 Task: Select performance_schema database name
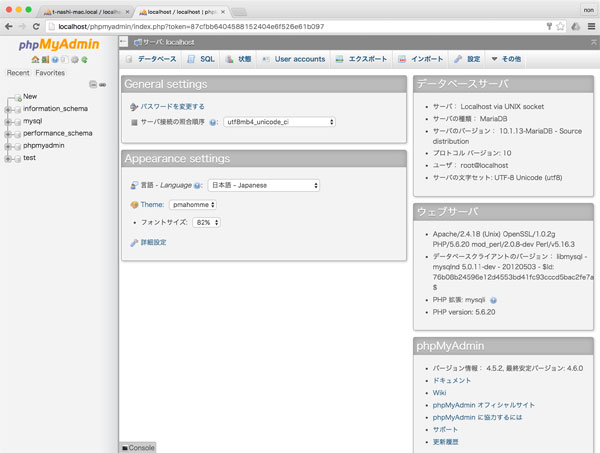pos(58,133)
